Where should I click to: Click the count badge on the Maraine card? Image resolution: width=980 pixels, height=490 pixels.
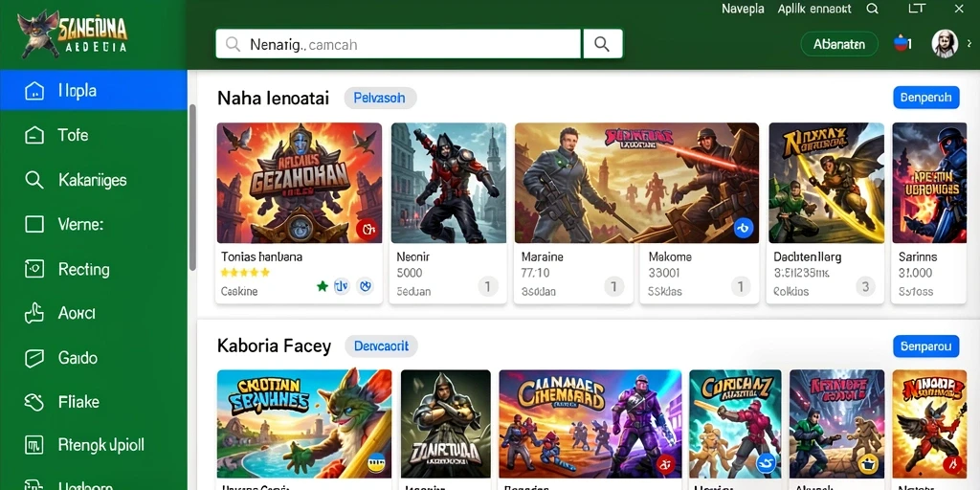point(614,287)
